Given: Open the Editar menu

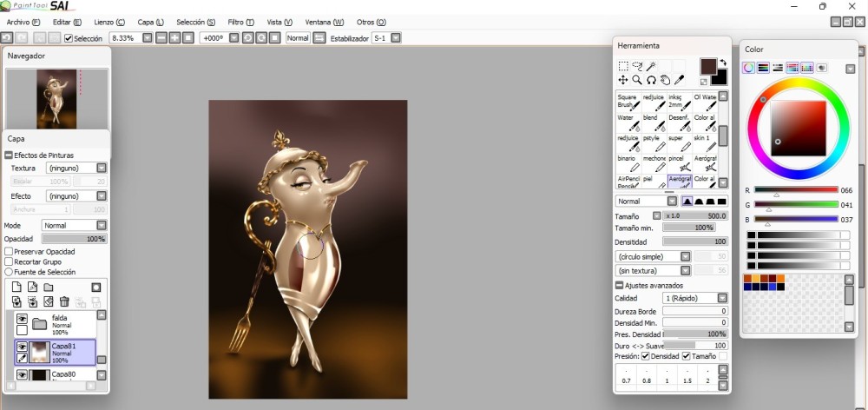Looking at the screenshot, I should (x=67, y=23).
